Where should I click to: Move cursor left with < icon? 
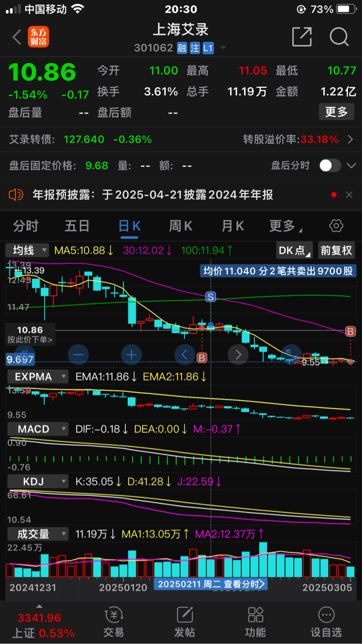[x=185, y=355]
